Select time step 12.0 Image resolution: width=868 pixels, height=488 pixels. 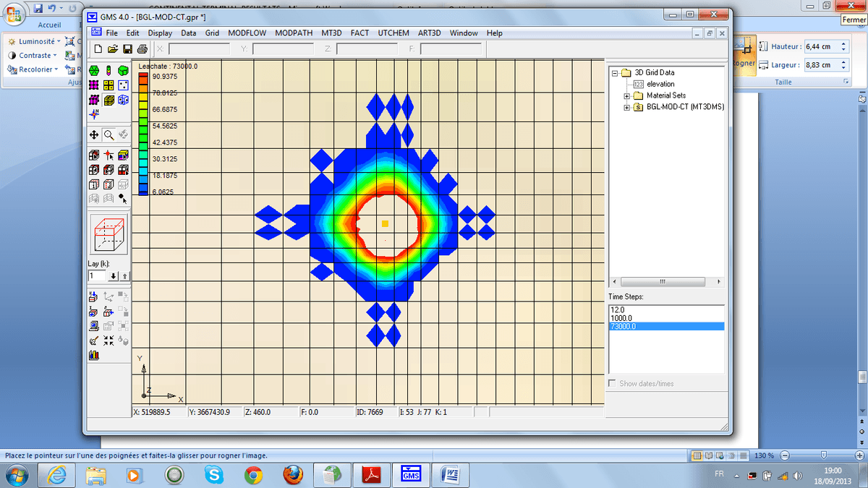coord(666,309)
